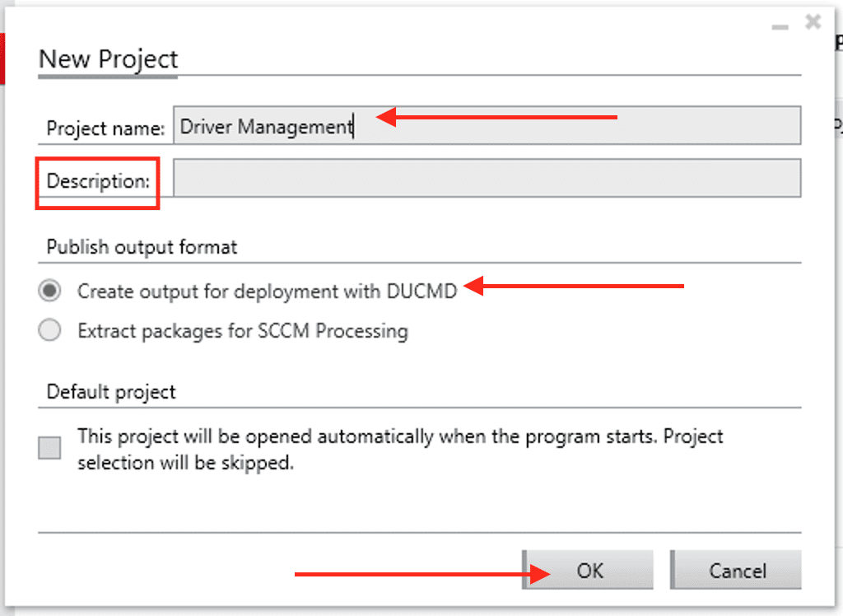This screenshot has height=616, width=843.
Task: Click the 'Description:' label
Action: click(98, 181)
